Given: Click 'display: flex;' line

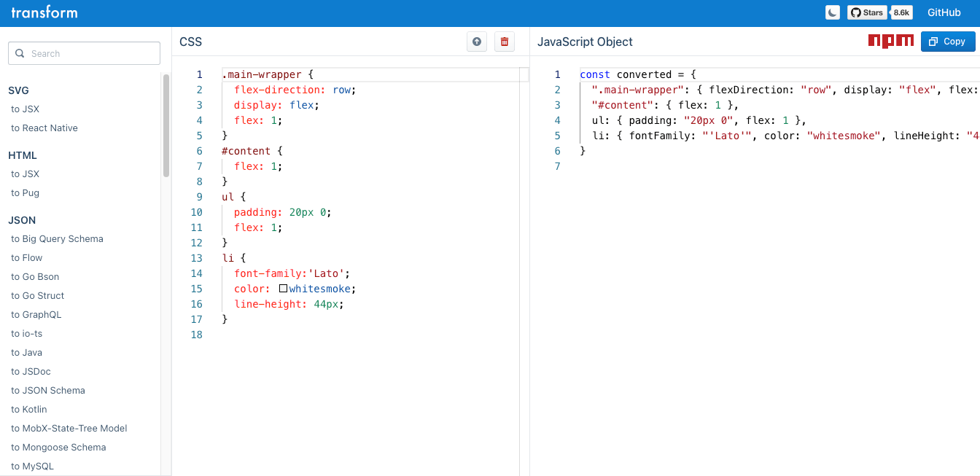Looking at the screenshot, I should (x=276, y=105).
